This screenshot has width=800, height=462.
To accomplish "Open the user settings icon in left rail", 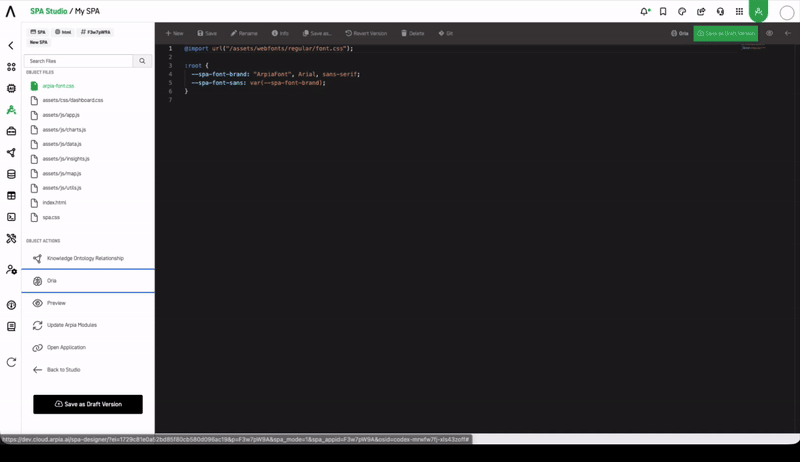I will [11, 269].
